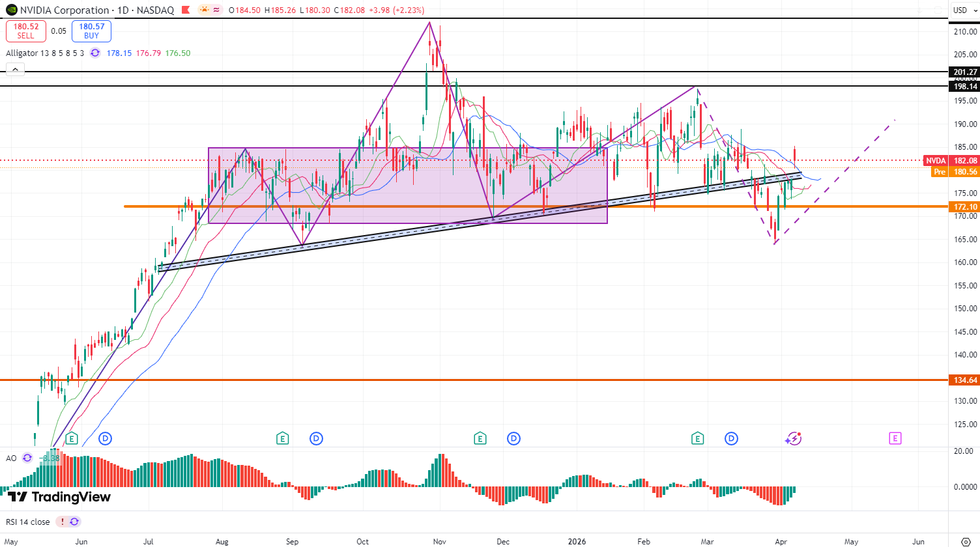This screenshot has height=547, width=980.
Task: Click the market status sun indicator
Action: pos(205,10)
